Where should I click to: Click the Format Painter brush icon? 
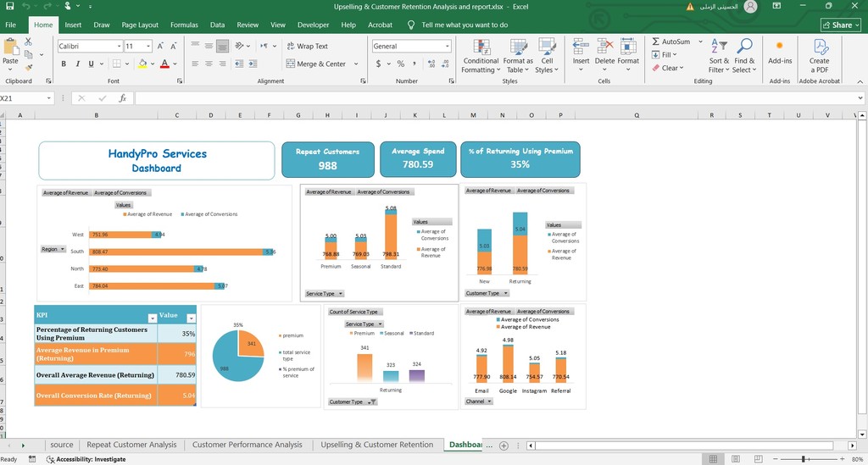[x=28, y=68]
